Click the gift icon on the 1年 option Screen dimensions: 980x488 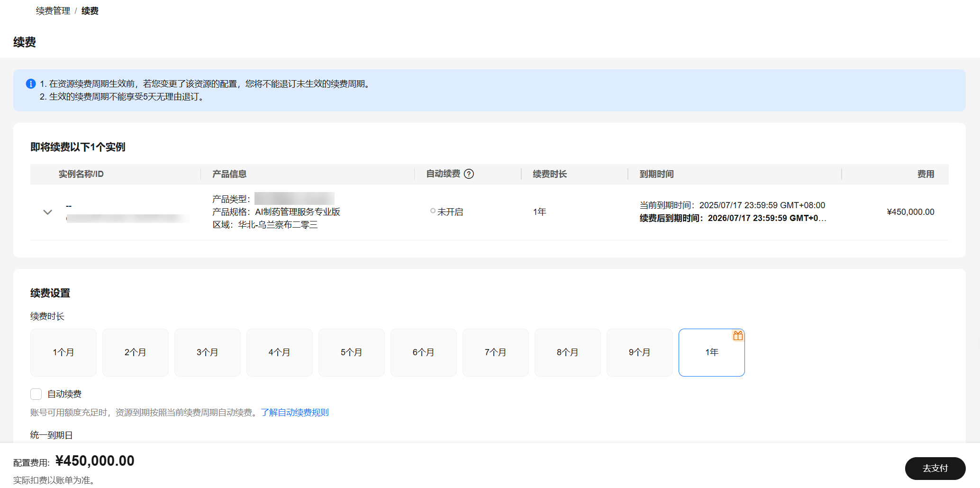738,336
